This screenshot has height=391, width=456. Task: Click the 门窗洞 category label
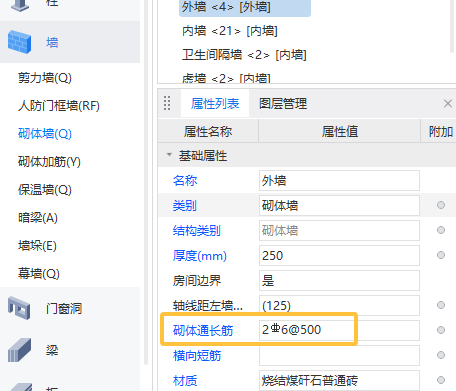click(64, 308)
